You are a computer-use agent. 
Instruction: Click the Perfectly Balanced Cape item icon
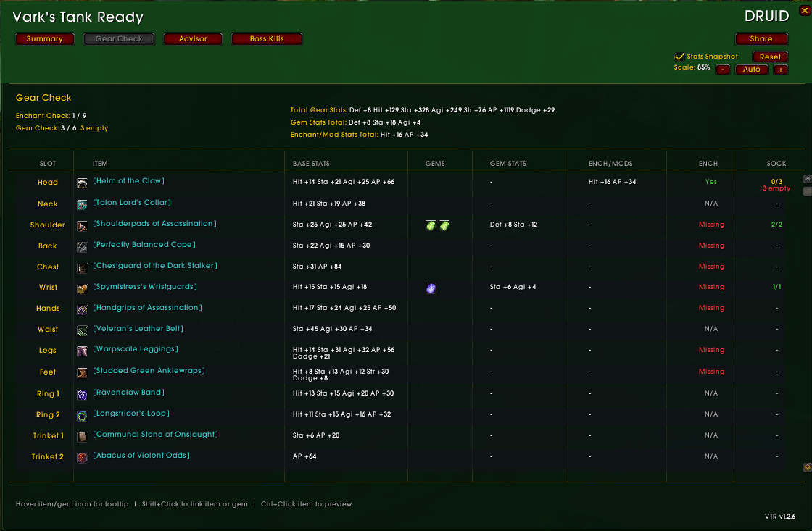pos(82,247)
